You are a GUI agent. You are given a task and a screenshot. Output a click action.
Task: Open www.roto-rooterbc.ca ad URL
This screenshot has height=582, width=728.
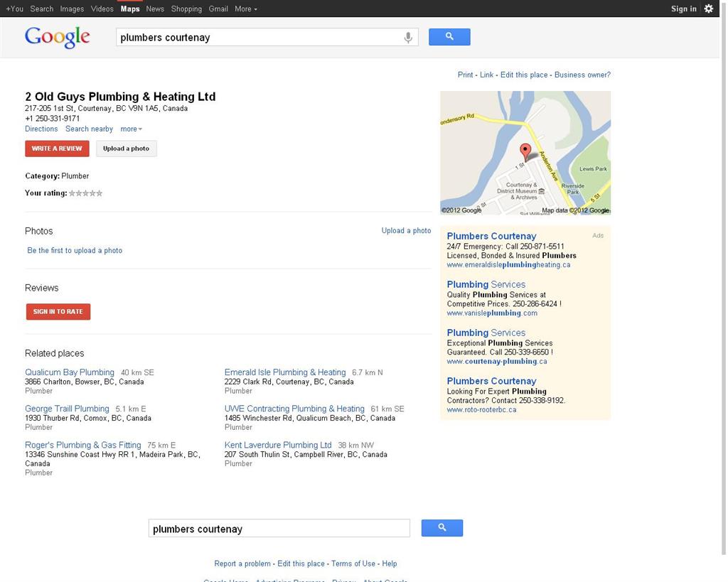481,410
